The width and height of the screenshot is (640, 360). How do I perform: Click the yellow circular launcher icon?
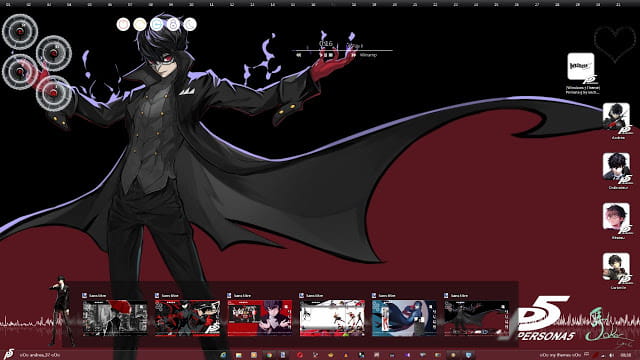pyautogui.click(x=140, y=24)
